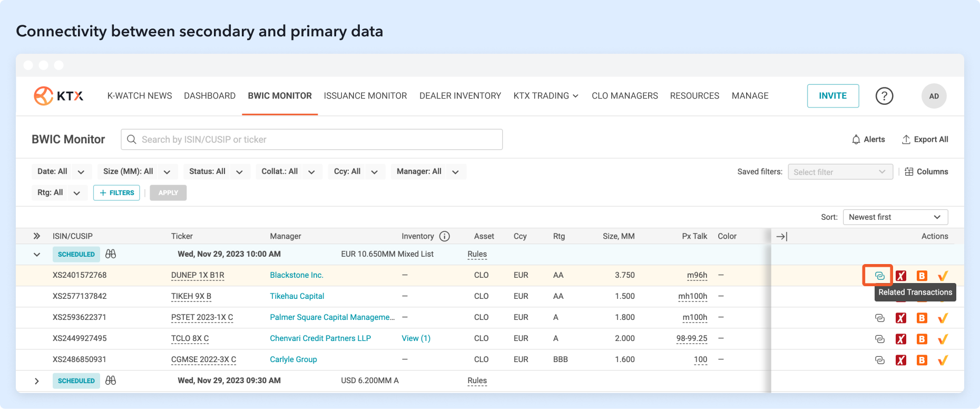The image size is (980, 409).
Task: Click Related Transactions icon for DUNEP 1X B1R
Action: pyautogui.click(x=879, y=276)
